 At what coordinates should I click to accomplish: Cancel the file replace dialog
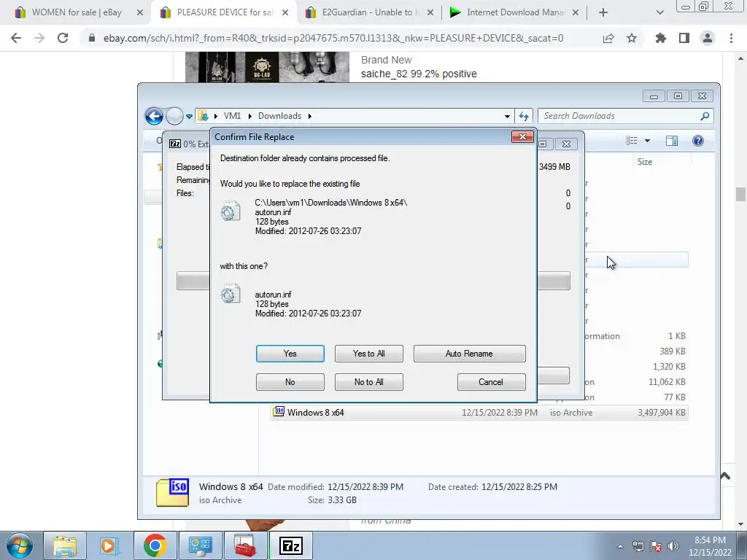tap(491, 382)
